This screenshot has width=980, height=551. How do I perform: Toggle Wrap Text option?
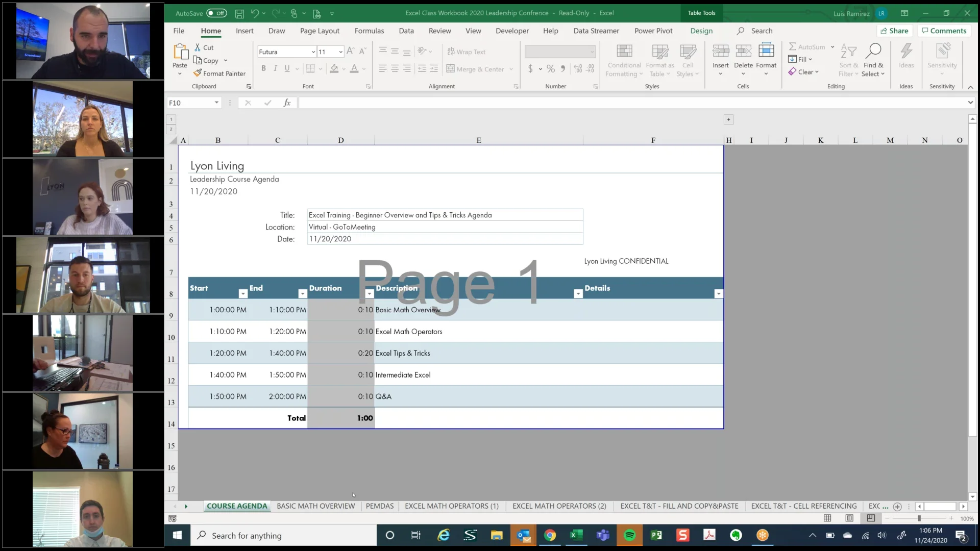point(467,52)
